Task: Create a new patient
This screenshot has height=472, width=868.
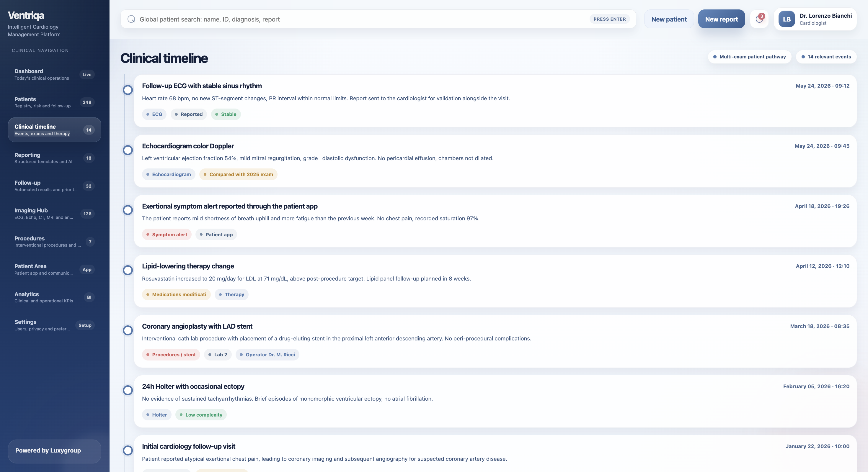Action: click(x=669, y=19)
